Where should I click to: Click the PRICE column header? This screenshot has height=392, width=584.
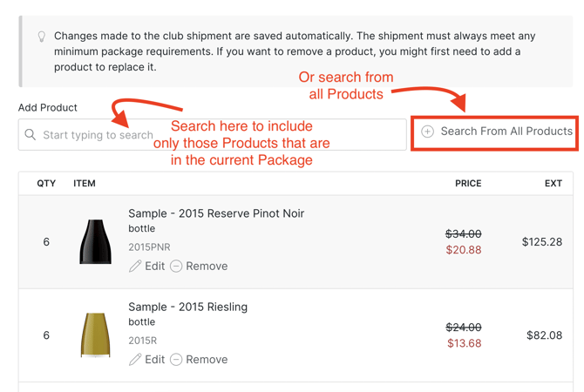click(468, 184)
